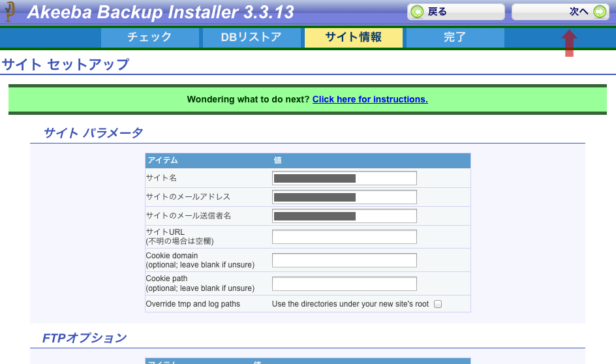Image resolution: width=616 pixels, height=364 pixels.
Task: Click the Akeeba logo icon in header
Action: (x=9, y=12)
